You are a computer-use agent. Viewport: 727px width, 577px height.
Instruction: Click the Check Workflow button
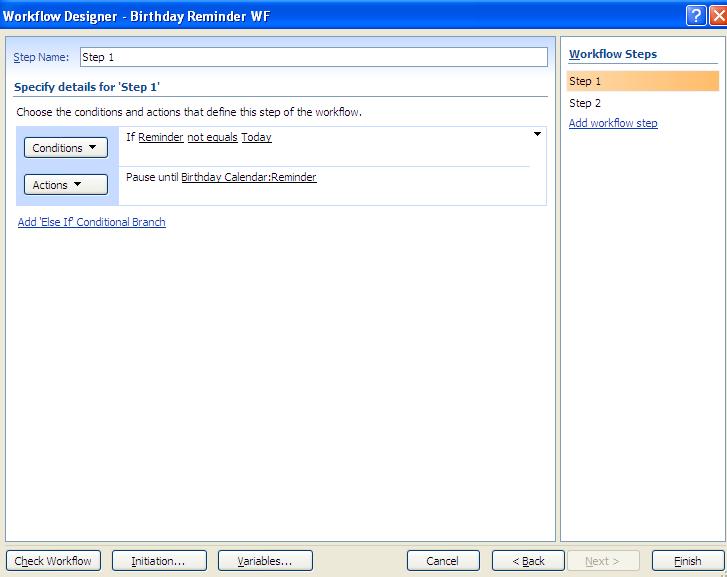coord(53,561)
